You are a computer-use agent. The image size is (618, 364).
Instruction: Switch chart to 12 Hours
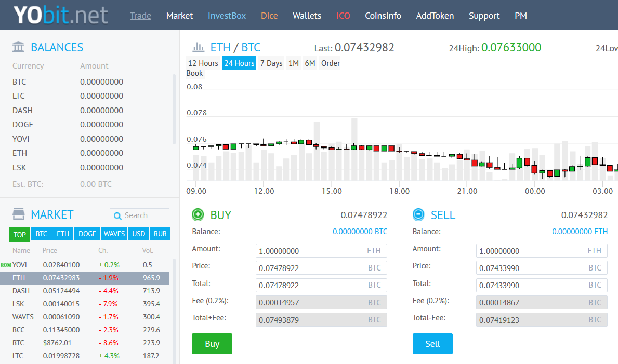[x=203, y=63]
